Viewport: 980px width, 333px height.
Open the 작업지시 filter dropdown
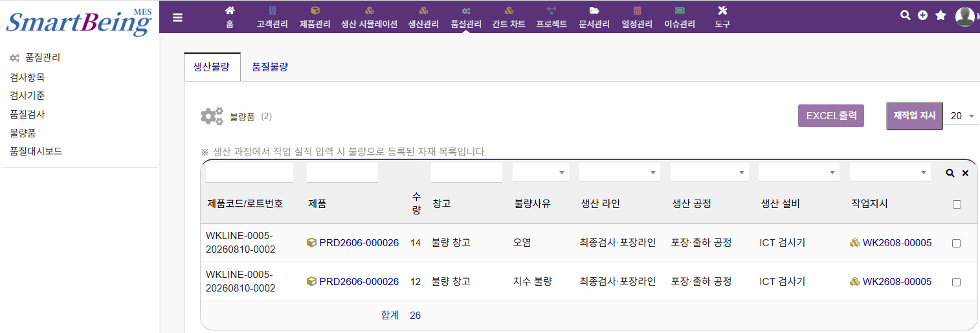coord(890,173)
